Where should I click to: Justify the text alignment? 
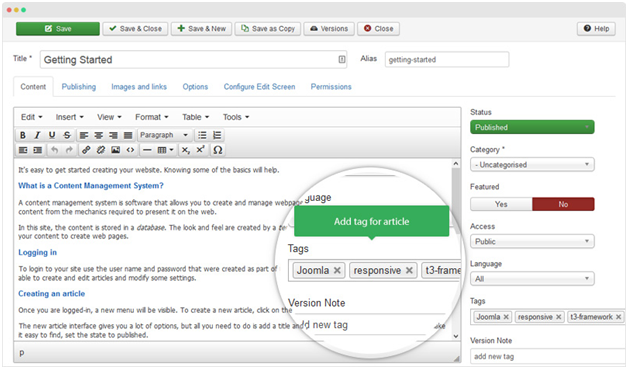128,135
